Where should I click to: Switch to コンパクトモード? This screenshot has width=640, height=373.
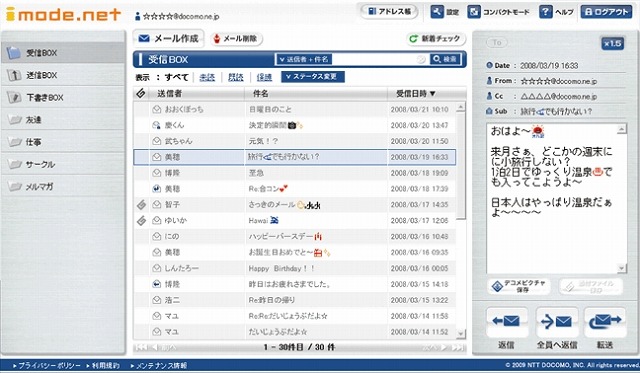pos(498,12)
